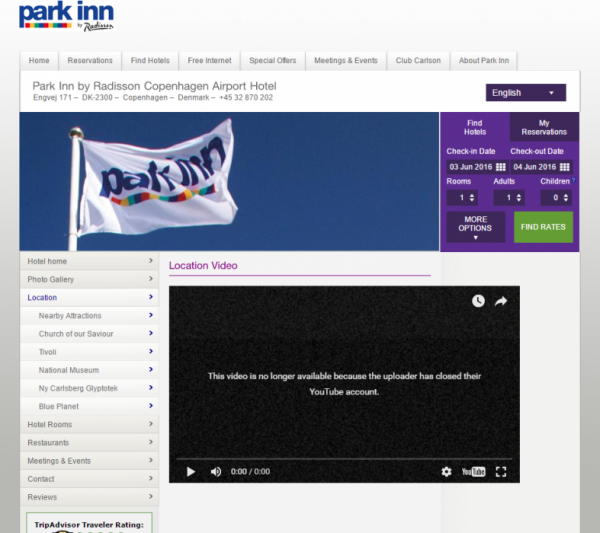600x533 pixels.
Task: Open Special Offers navigation tab
Action: click(273, 60)
